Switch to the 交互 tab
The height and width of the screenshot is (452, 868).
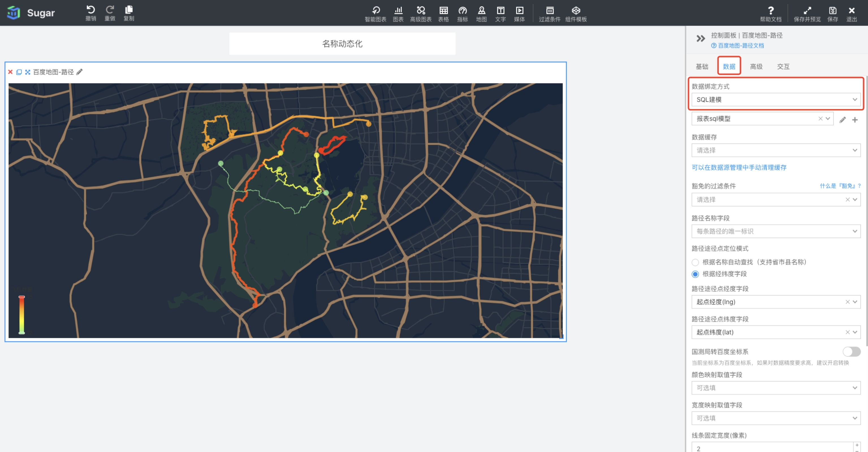coord(783,66)
